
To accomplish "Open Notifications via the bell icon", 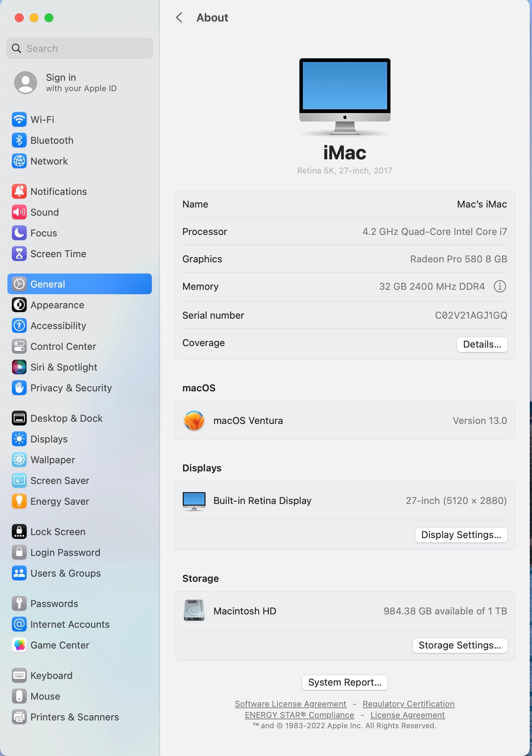I will [19, 191].
